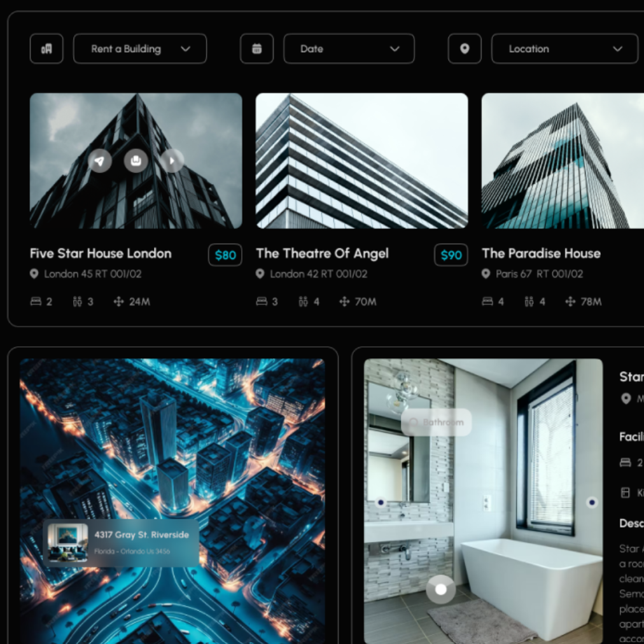Click the building icon beside Rent a Building
This screenshot has width=644, height=644.
pos(46,48)
